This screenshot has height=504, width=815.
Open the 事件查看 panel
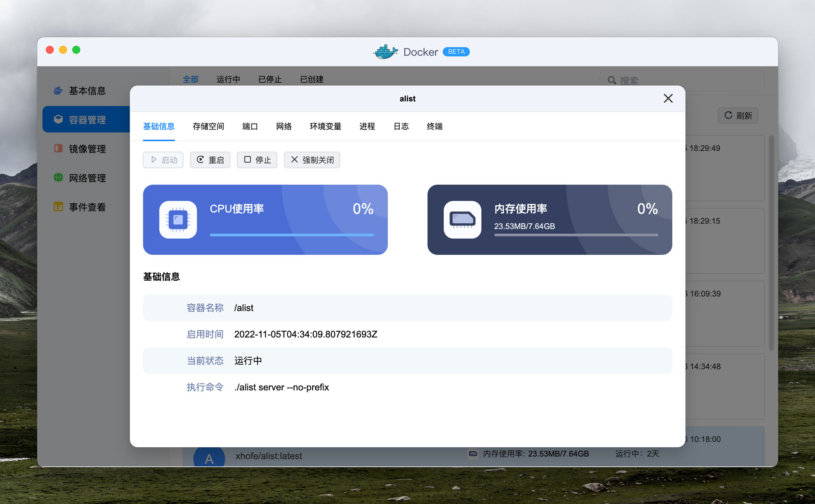click(x=87, y=207)
